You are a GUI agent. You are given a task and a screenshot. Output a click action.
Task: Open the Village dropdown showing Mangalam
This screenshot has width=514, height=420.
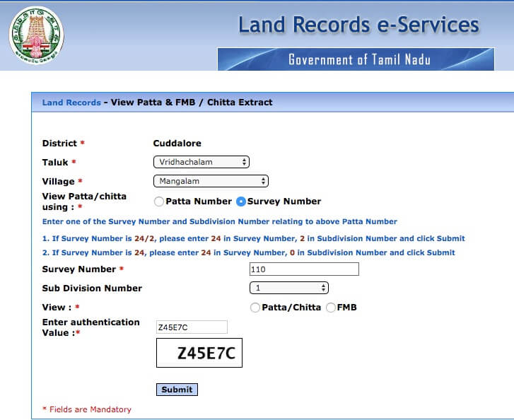point(211,181)
